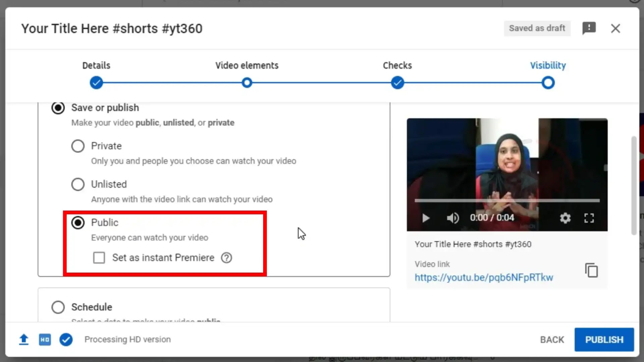
Task: Click the HD processing icon
Action: click(x=45, y=340)
